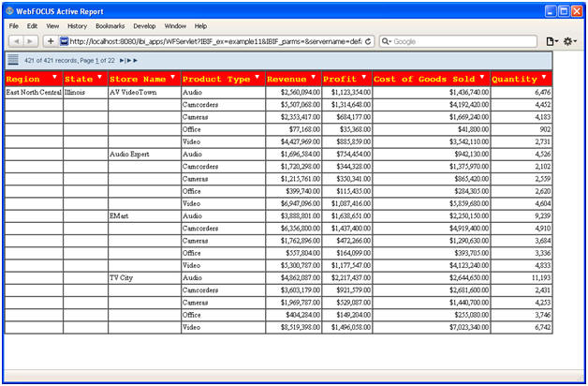This screenshot has height=386, width=588.
Task: Click page number 1 in pagination
Action: (x=96, y=60)
